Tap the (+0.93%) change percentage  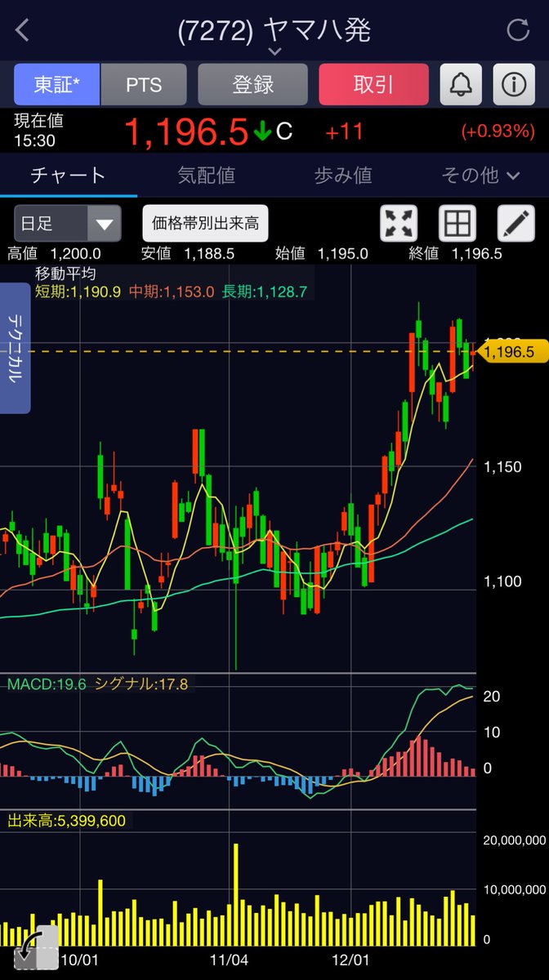coord(498,131)
